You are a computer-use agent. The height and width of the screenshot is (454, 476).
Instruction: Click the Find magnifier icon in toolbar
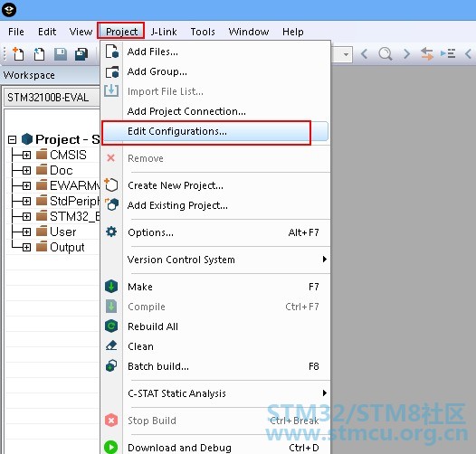coord(386,54)
